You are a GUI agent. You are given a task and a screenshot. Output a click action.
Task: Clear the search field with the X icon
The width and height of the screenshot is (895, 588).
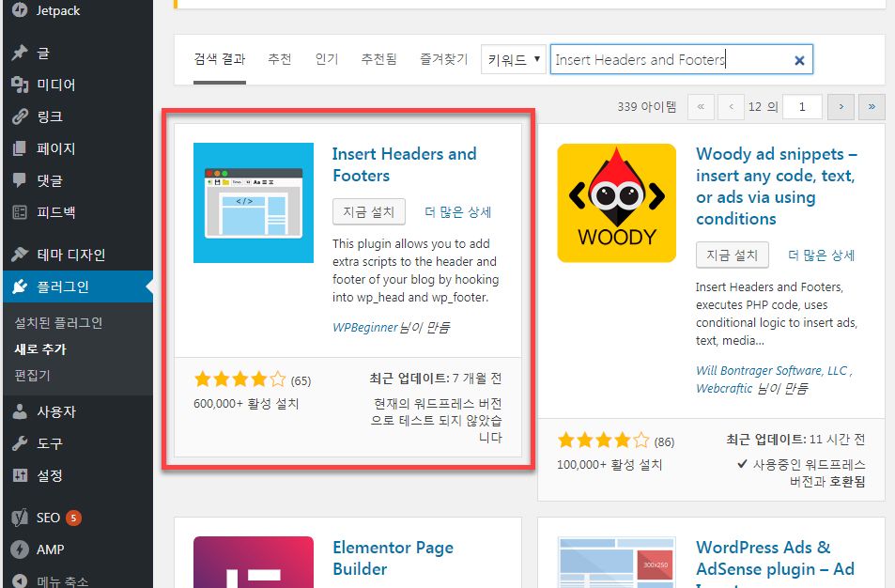pyautogui.click(x=800, y=60)
